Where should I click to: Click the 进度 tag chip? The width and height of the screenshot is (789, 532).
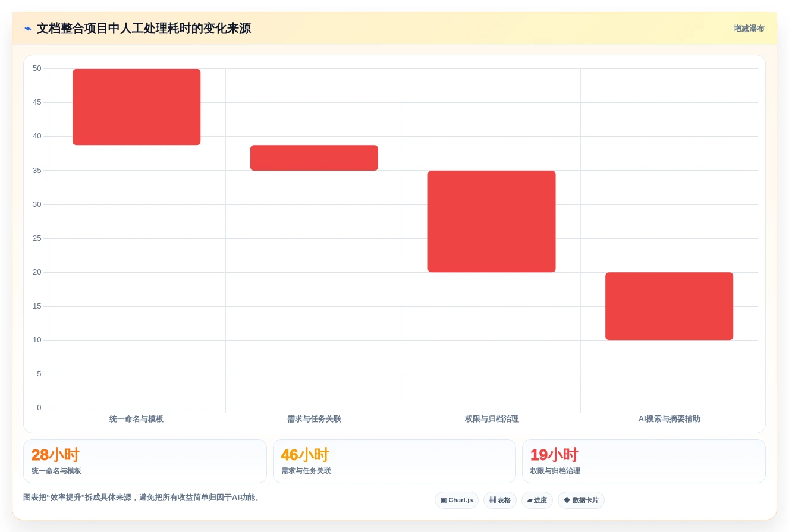tap(537, 500)
